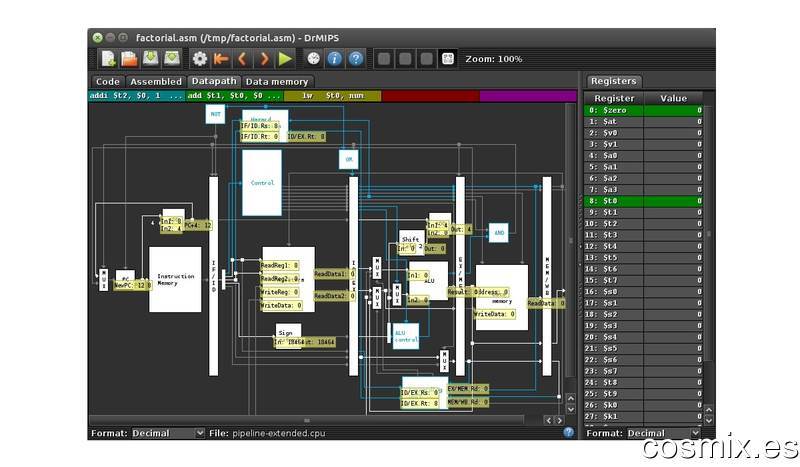This screenshot has height=467, width=800.
Task: Click datapath scroll right arrow
Action: tap(559, 421)
